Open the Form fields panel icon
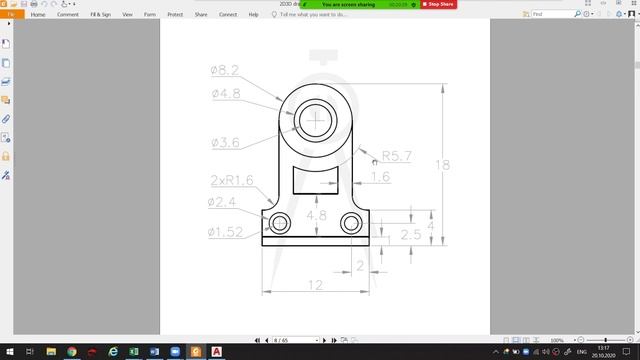 (x=6, y=138)
